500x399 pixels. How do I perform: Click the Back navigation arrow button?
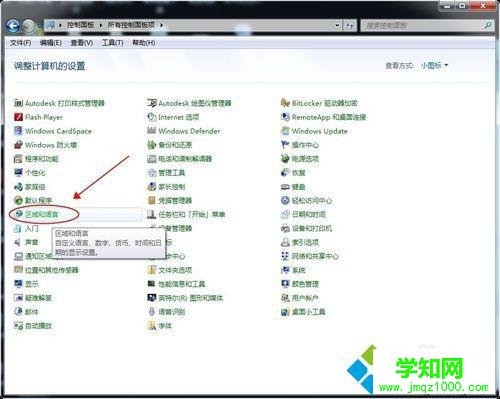[x=13, y=25]
